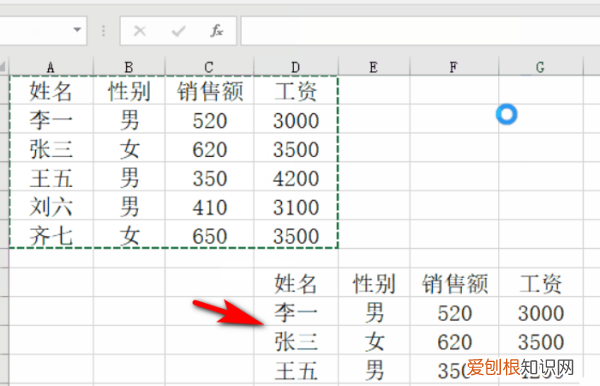Select cell 3000 in column D

point(296,119)
